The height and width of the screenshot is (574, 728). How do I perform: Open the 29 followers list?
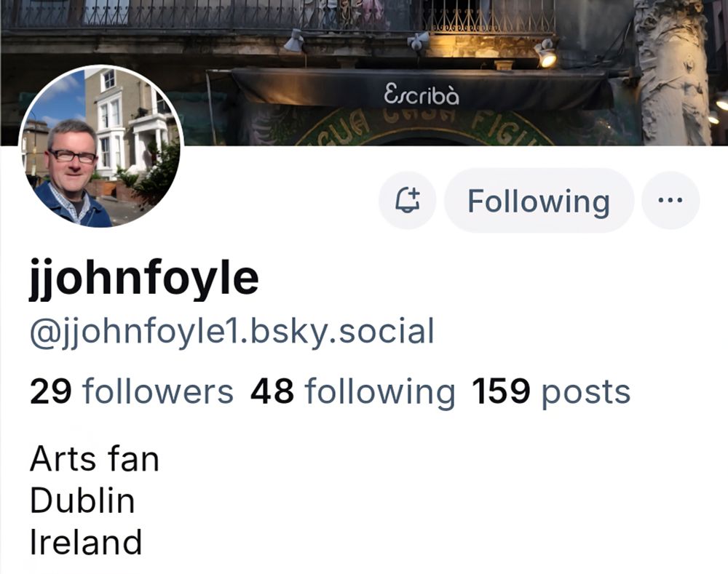(x=131, y=391)
